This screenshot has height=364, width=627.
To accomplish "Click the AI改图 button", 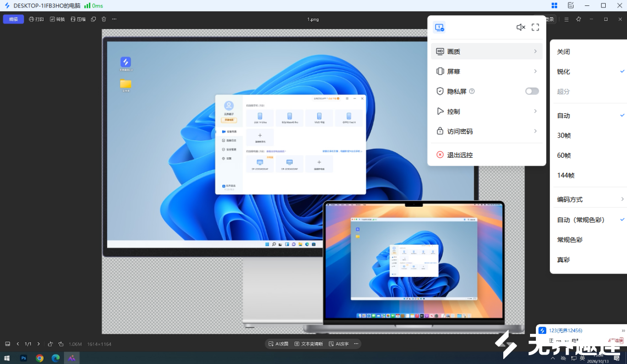I will (278, 344).
